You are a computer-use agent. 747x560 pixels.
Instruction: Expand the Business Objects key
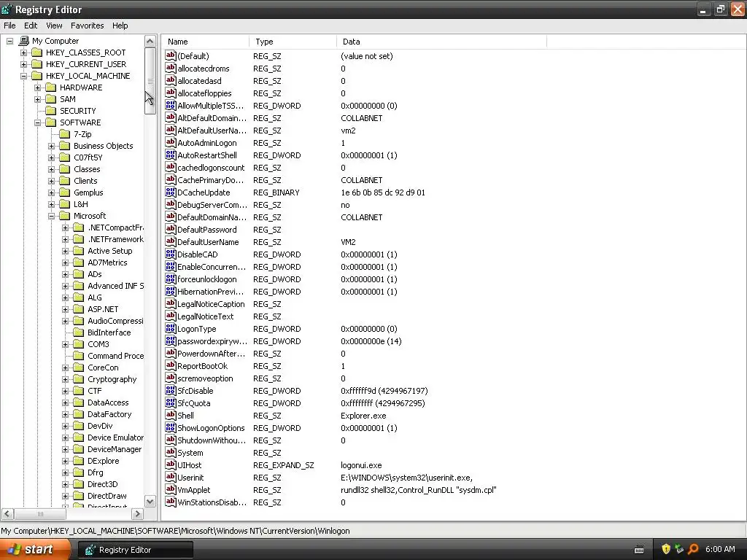pyautogui.click(x=51, y=146)
